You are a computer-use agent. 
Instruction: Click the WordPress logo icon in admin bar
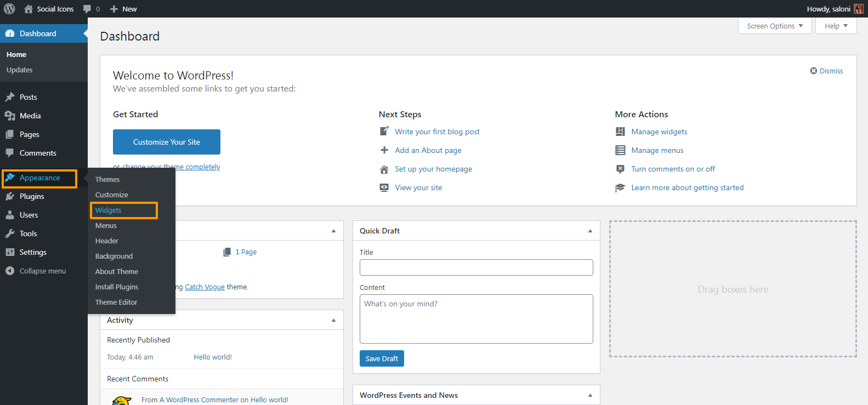pyautogui.click(x=9, y=9)
